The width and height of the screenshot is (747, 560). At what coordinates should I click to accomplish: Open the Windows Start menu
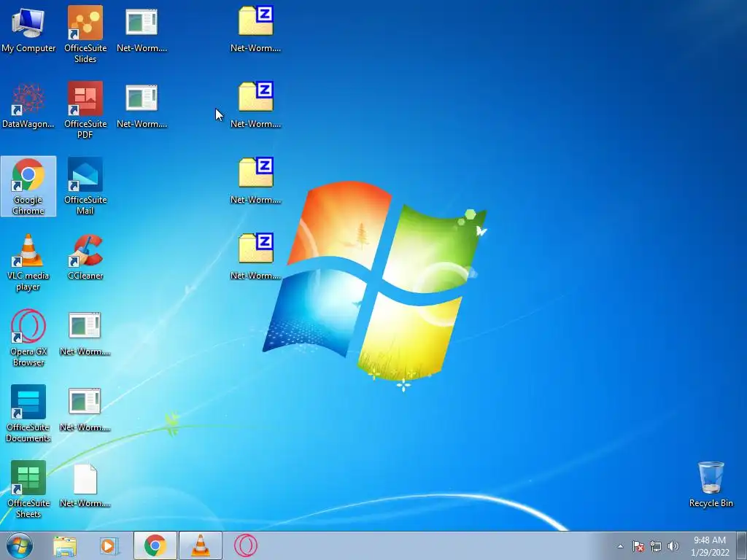point(20,545)
